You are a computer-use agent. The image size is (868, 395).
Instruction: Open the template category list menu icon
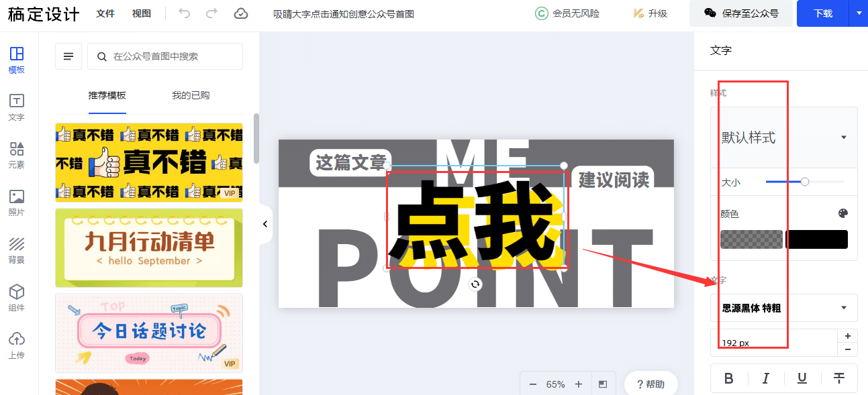coord(68,56)
